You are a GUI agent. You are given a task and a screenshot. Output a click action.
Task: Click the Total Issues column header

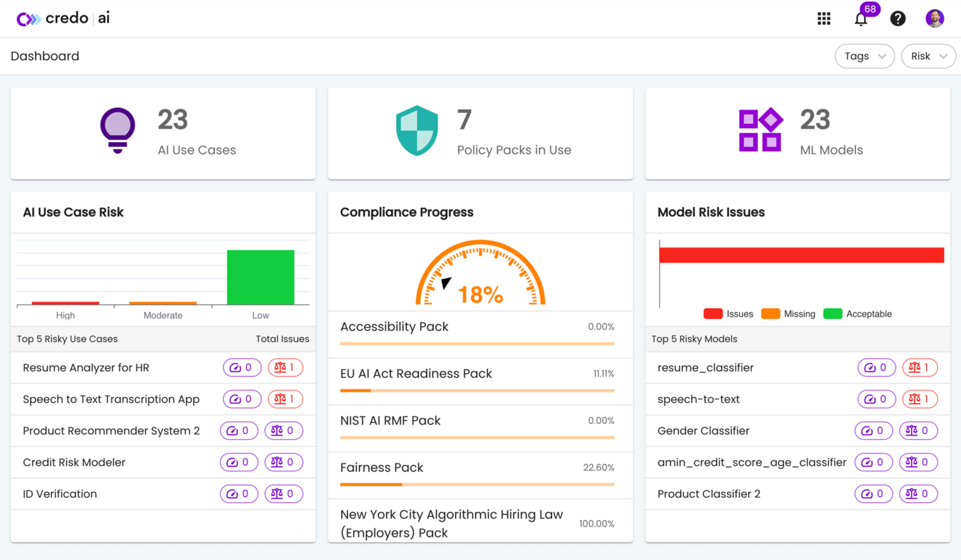coord(282,339)
